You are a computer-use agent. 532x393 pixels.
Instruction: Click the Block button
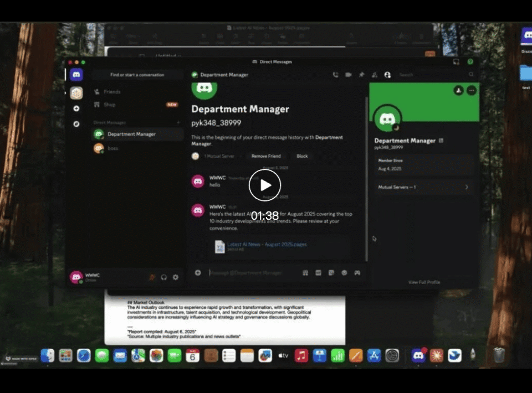click(x=302, y=156)
